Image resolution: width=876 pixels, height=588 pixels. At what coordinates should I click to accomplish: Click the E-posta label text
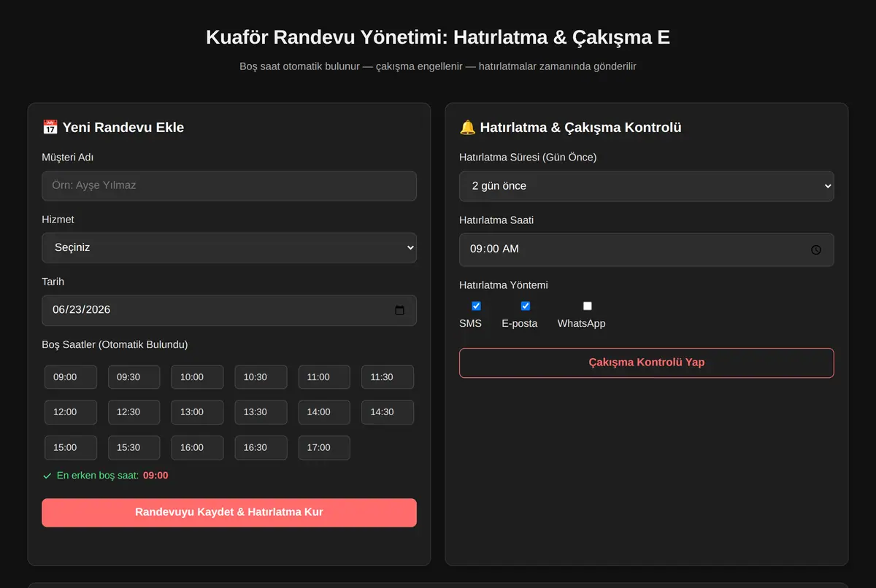click(520, 323)
